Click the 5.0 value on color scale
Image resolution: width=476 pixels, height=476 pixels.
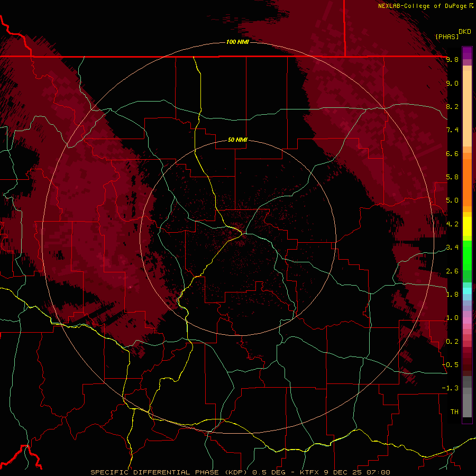point(452,200)
